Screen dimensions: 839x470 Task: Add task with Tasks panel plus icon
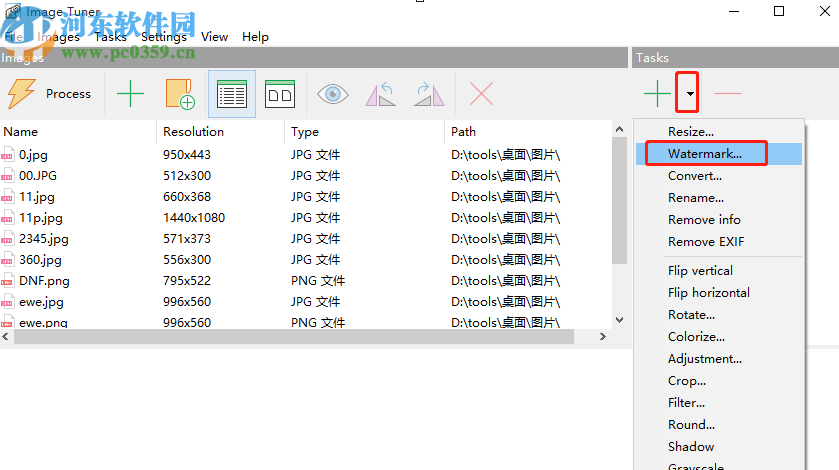[x=657, y=94]
